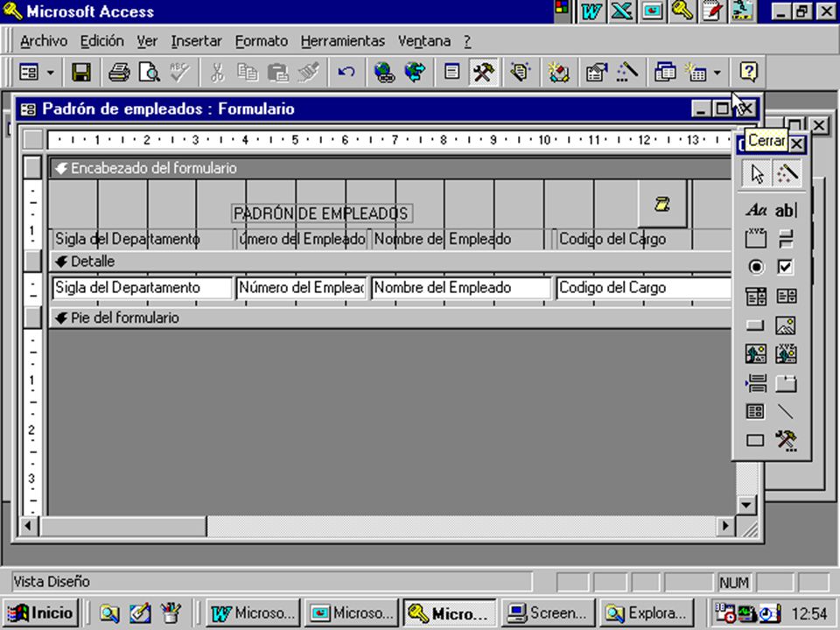Viewport: 840px width, 630px height.
Task: Select the Encabezado del formulario section bar
Action: 390,168
